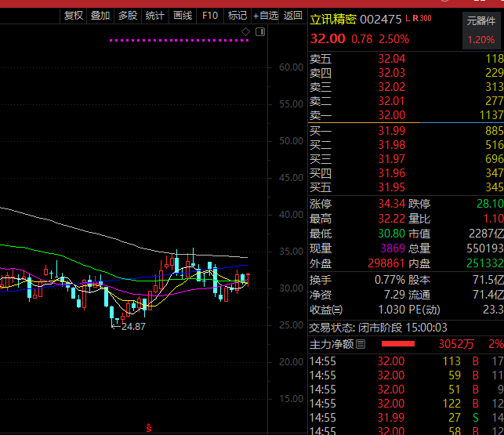Toggle the 画线 drawing tools

pos(182,15)
